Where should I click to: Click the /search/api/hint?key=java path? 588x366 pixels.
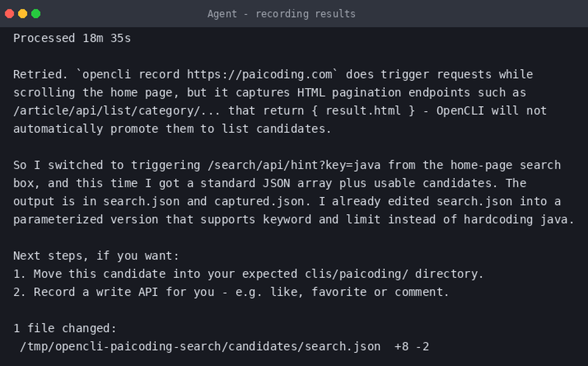(x=294, y=165)
